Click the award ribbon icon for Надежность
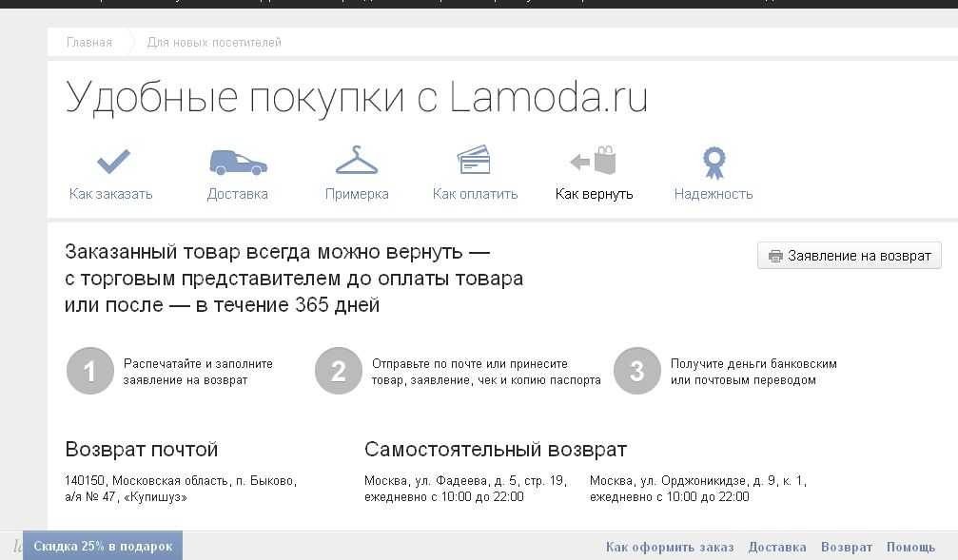This screenshot has width=958, height=560. [x=714, y=163]
